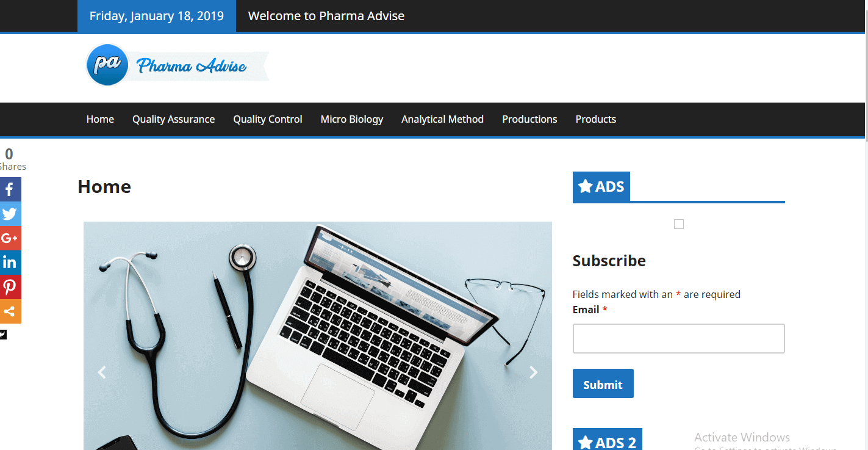The width and height of the screenshot is (868, 450).
Task: Click small black icon below share bar
Action: pyautogui.click(x=2, y=334)
